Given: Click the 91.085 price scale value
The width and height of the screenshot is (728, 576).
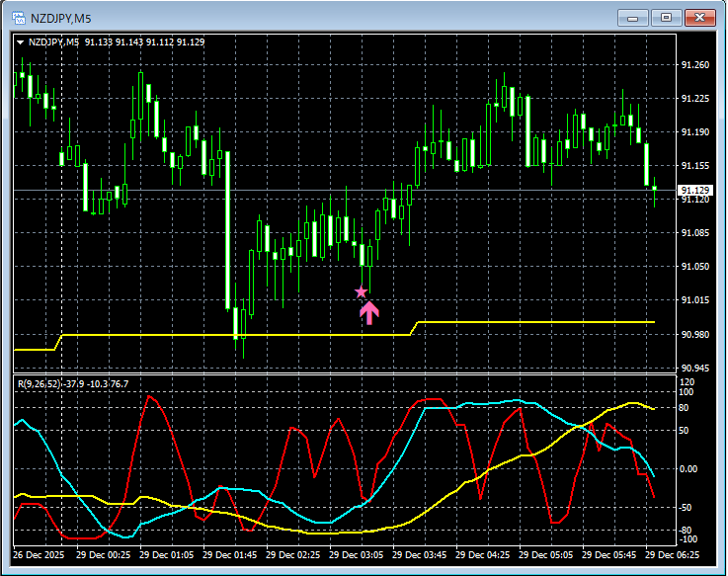Looking at the screenshot, I should click(x=695, y=233).
